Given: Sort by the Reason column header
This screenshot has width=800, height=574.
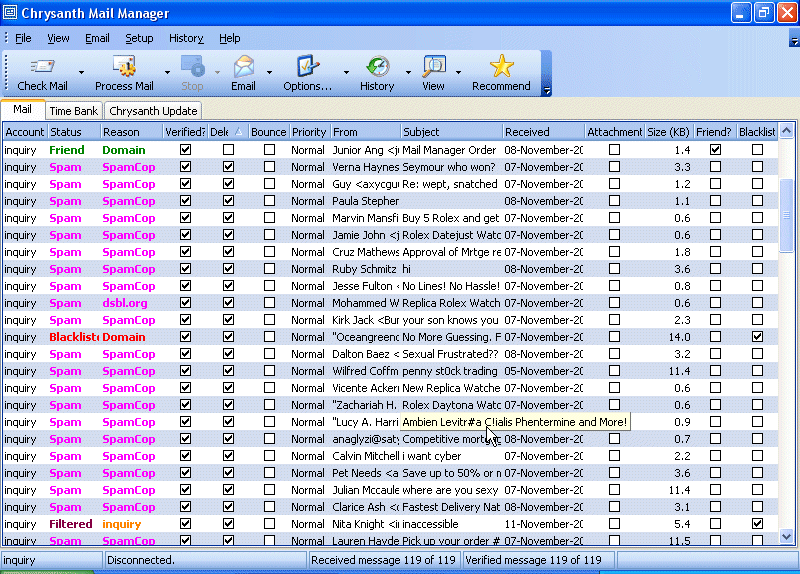Looking at the screenshot, I should [x=132, y=132].
